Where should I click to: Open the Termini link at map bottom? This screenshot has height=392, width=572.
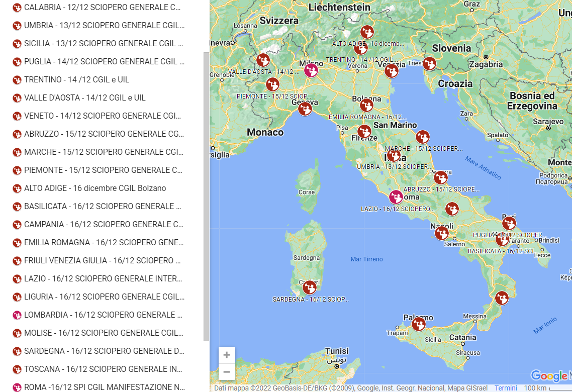(x=506, y=388)
